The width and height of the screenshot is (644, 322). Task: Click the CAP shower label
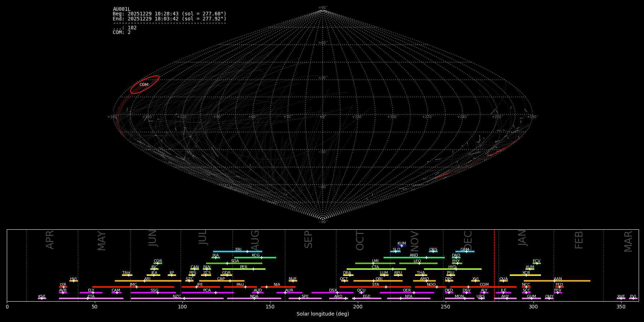coord(221,279)
